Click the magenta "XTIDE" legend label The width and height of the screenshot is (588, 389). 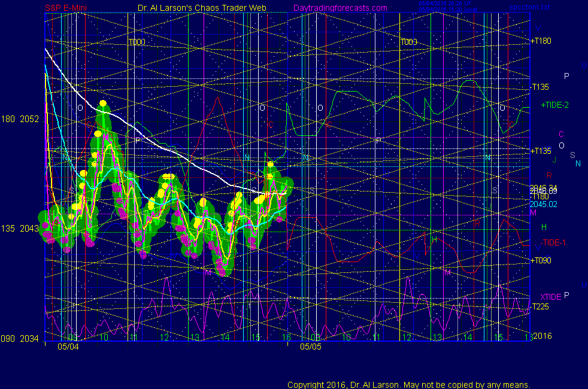tap(550, 297)
